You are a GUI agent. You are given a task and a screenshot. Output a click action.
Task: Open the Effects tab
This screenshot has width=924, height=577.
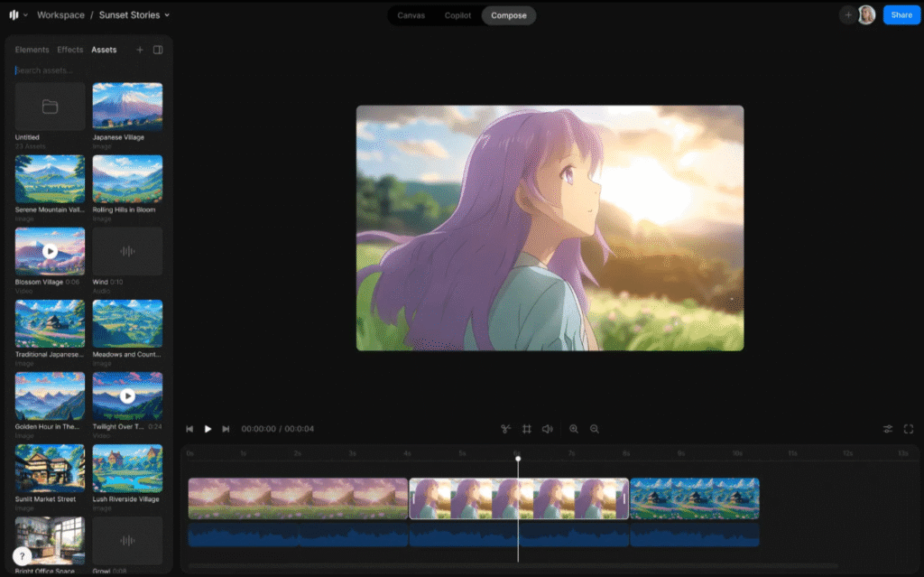tap(69, 50)
